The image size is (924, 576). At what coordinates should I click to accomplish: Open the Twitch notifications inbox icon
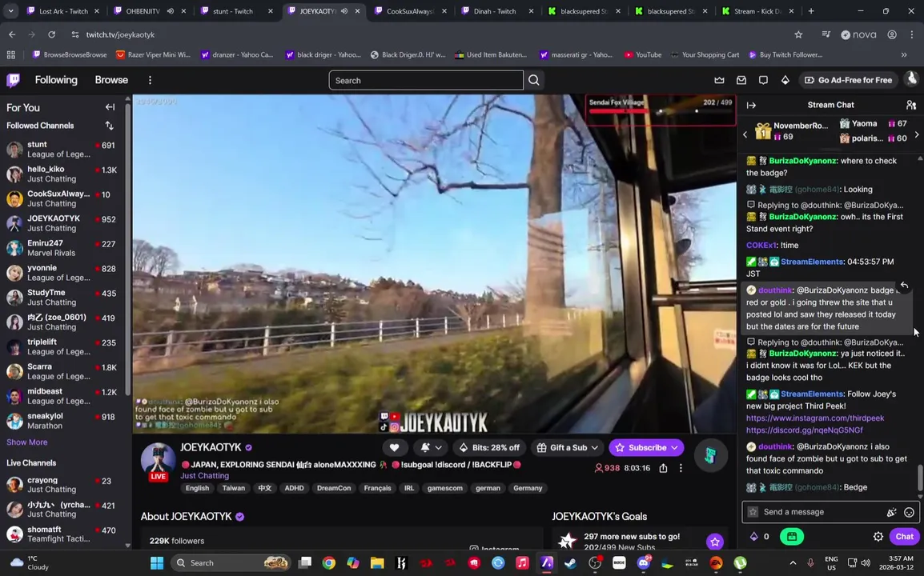(x=741, y=80)
